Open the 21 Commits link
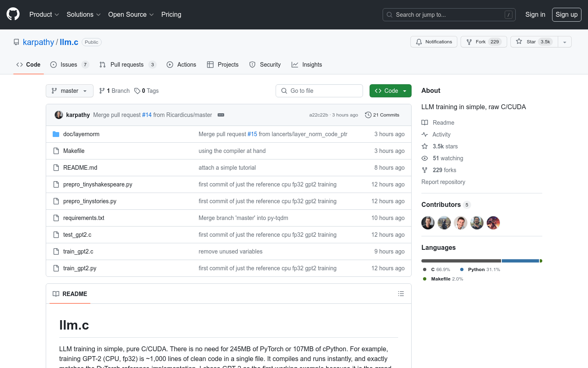Image resolution: width=588 pixels, height=368 pixels. pyautogui.click(x=382, y=115)
